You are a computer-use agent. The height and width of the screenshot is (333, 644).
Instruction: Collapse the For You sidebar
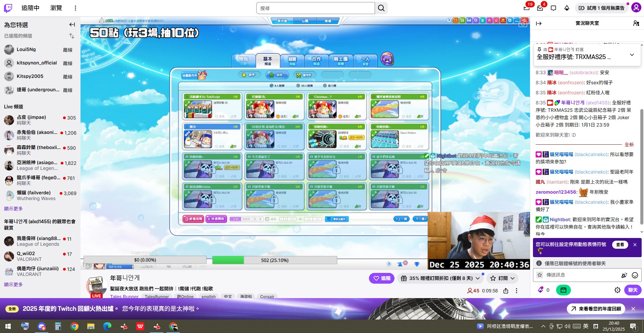(72, 25)
